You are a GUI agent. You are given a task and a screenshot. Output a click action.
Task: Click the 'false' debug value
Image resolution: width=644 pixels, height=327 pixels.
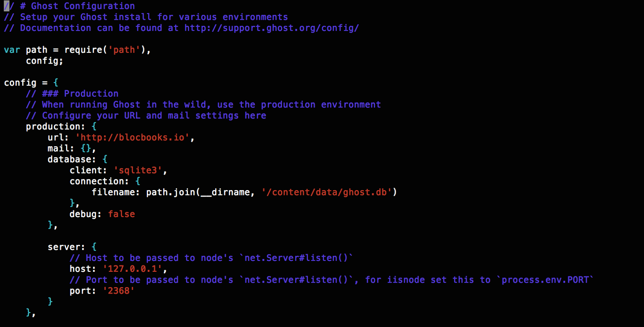(x=122, y=214)
